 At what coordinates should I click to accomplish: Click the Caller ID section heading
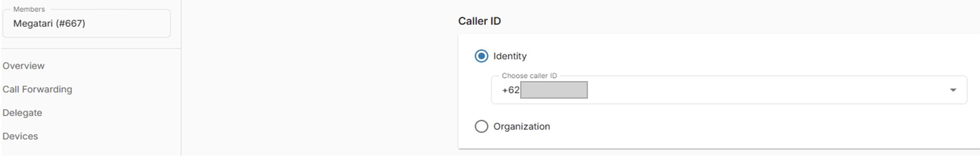(x=479, y=21)
